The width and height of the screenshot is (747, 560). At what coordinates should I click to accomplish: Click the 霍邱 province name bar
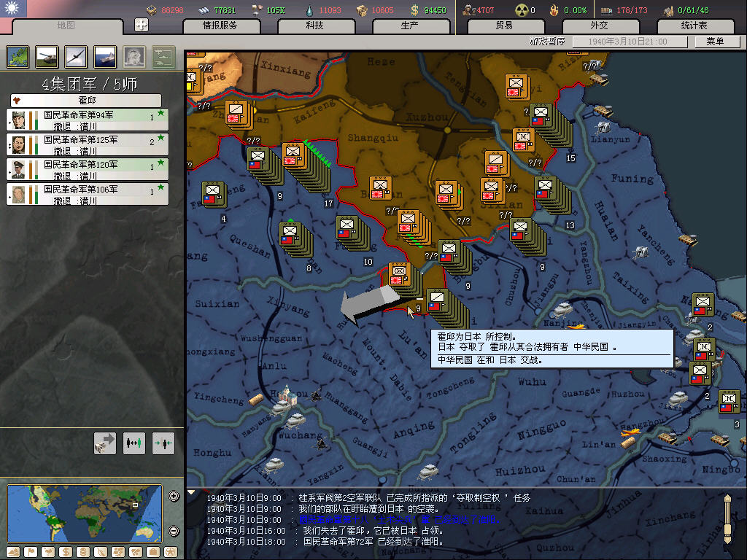click(86, 101)
